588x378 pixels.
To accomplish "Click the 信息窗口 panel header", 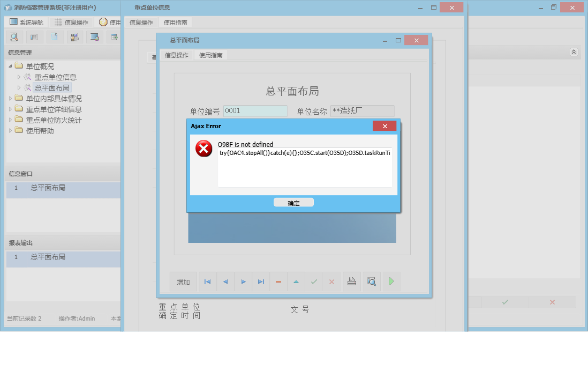I will point(63,174).
